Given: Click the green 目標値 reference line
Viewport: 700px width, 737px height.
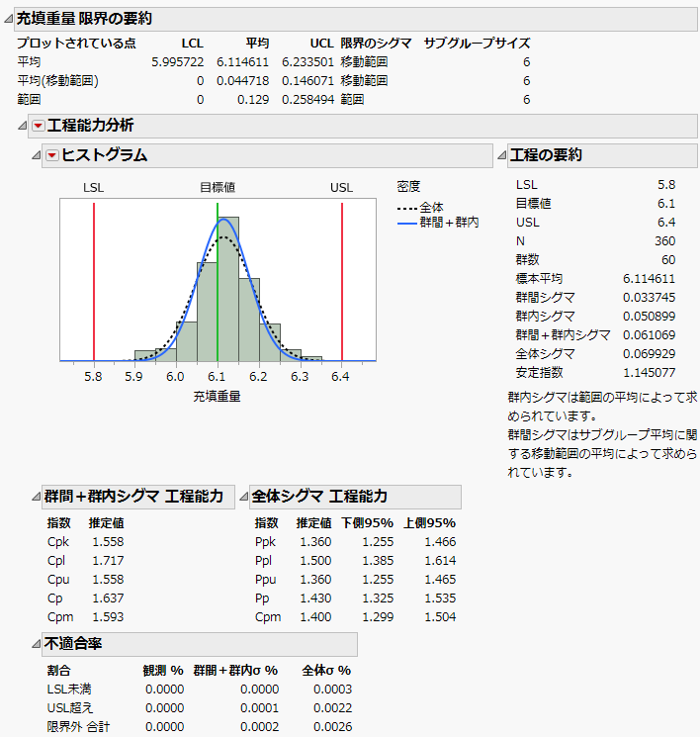Looking at the screenshot, I should tap(218, 282).
